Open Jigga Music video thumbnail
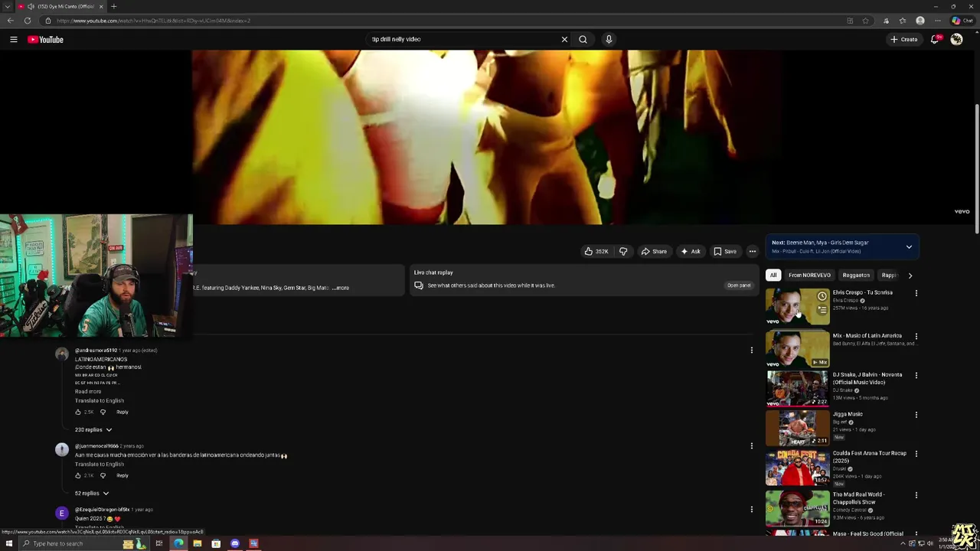Image resolution: width=980 pixels, height=551 pixels. (x=798, y=428)
